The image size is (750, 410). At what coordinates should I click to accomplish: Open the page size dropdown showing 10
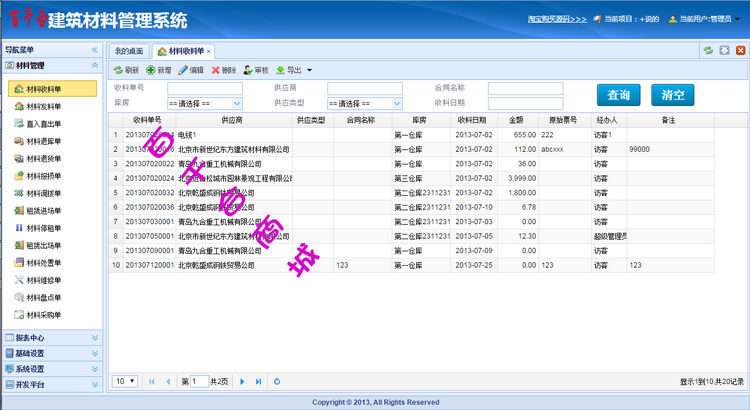125,381
